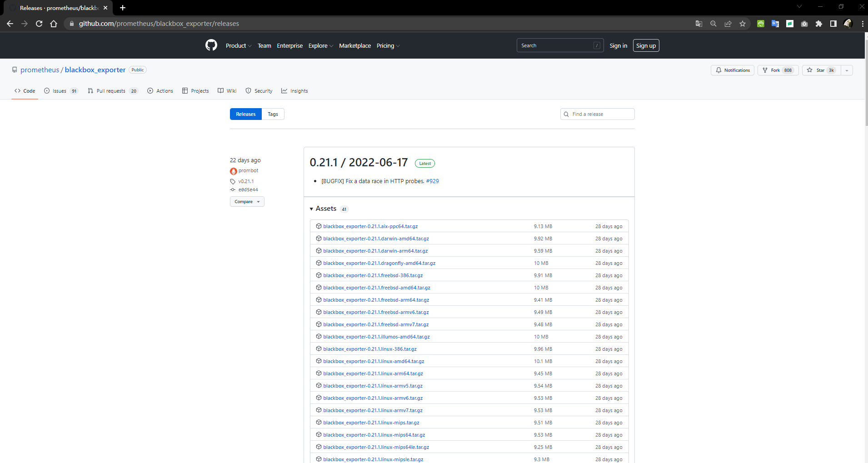Click the package icon for linux-amd64 asset

point(319,361)
